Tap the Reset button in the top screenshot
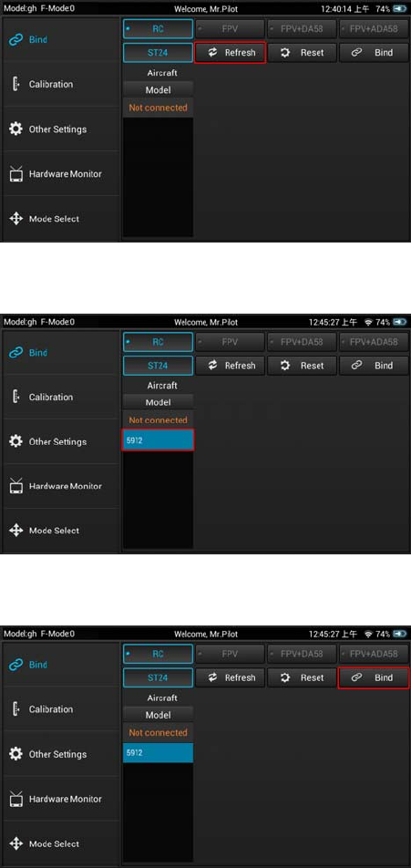Viewport: 411px width, 868px height. [x=302, y=53]
